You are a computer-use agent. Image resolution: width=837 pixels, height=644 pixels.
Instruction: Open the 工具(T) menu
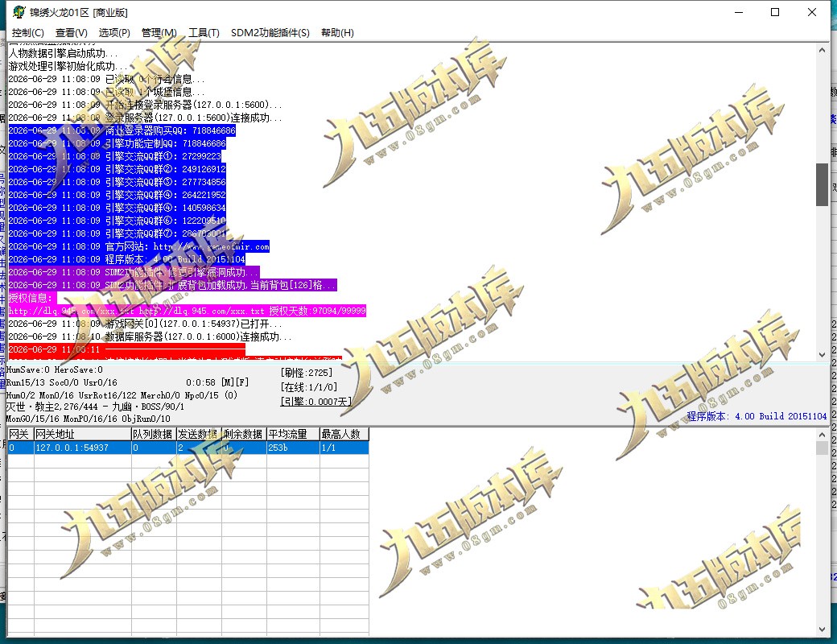pos(204,32)
